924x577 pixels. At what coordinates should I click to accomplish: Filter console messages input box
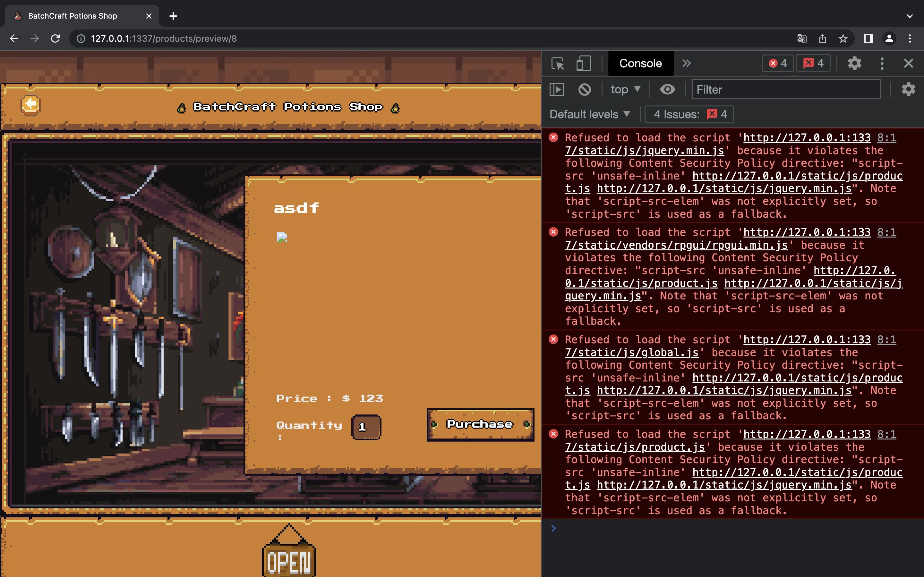[x=786, y=90]
